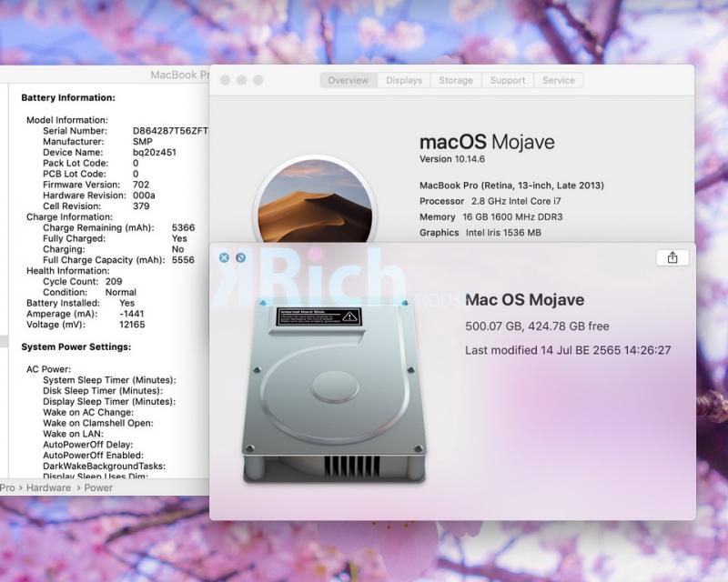Click the Voltage value "12165"
The height and width of the screenshot is (582, 728).
tap(132, 325)
